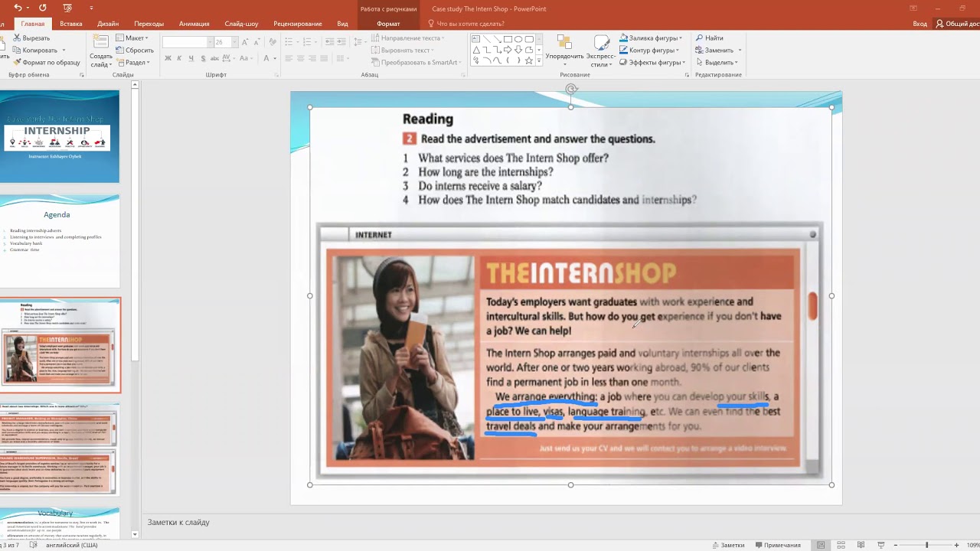Undo the last action in Quick Access toolbar

pyautogui.click(x=18, y=8)
